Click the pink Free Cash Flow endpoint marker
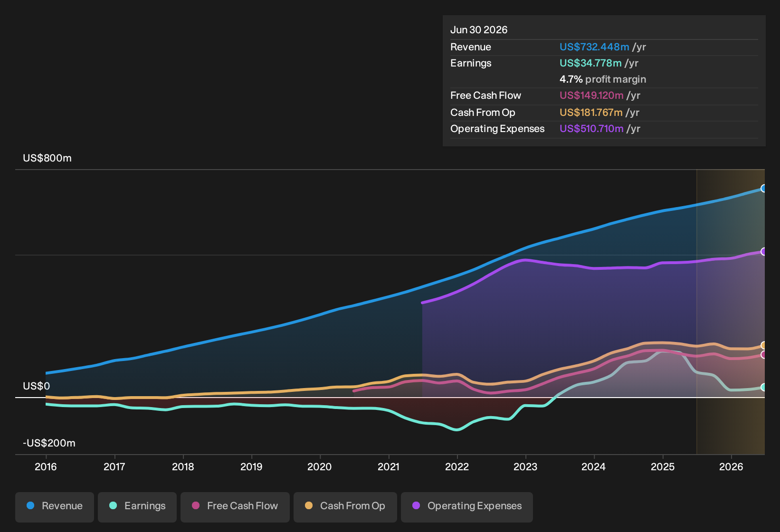Image resolution: width=780 pixels, height=532 pixels. [763, 355]
